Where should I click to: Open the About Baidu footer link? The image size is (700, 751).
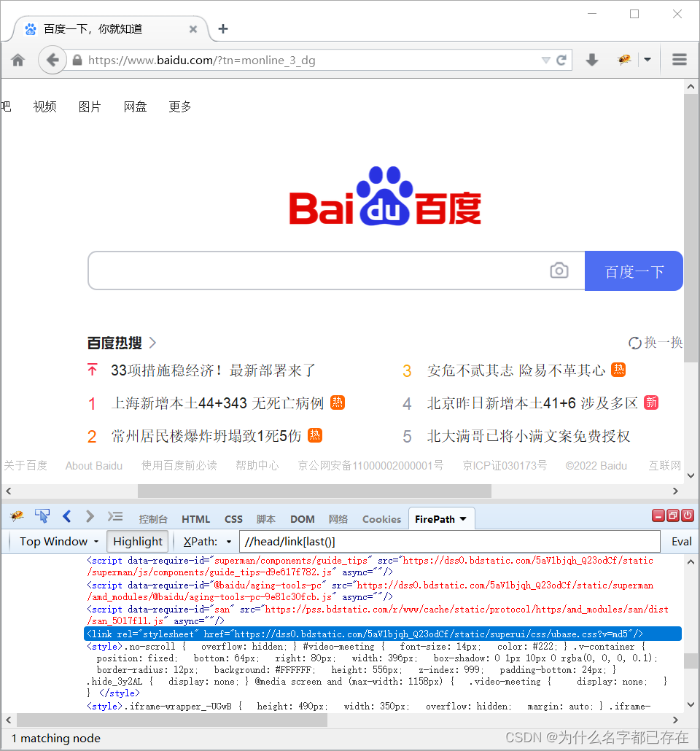[94, 465]
